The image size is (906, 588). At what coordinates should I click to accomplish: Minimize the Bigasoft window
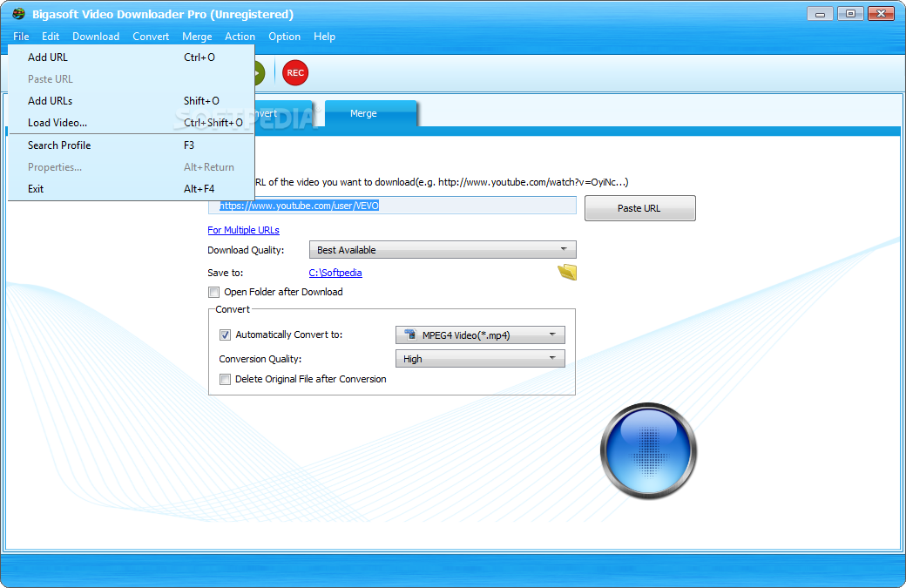[820, 14]
